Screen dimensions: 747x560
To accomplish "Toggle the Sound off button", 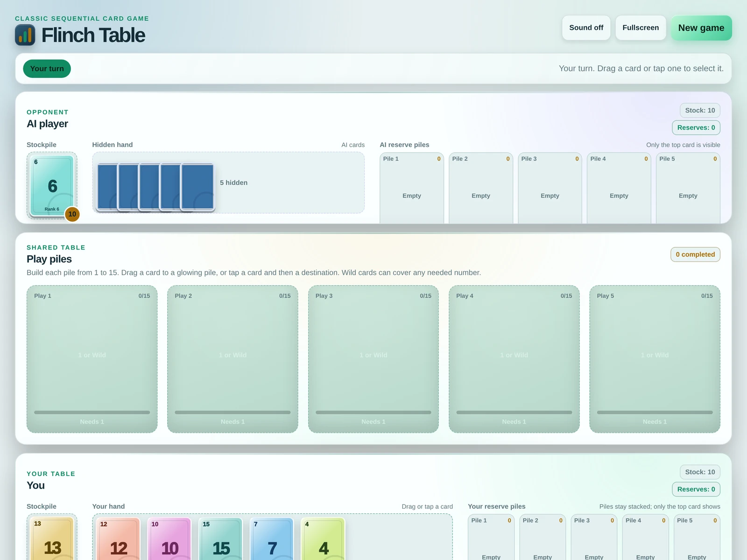I will pos(586,28).
